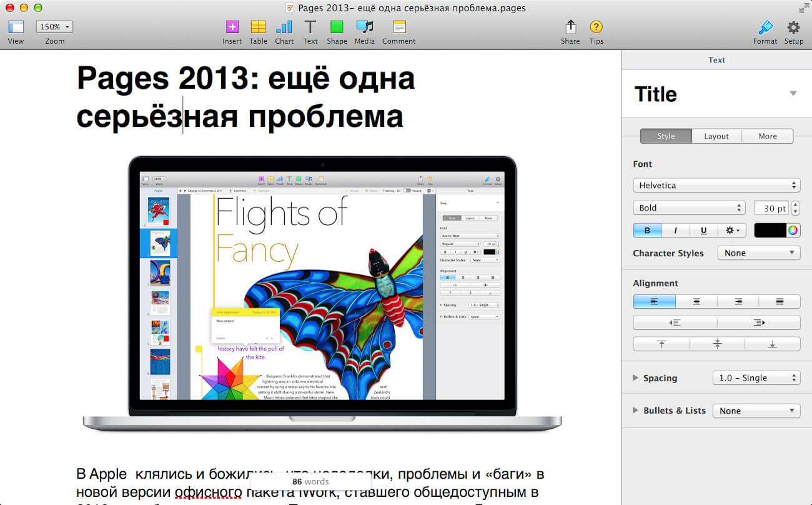Align text left
The width and height of the screenshot is (812, 505).
tap(654, 302)
